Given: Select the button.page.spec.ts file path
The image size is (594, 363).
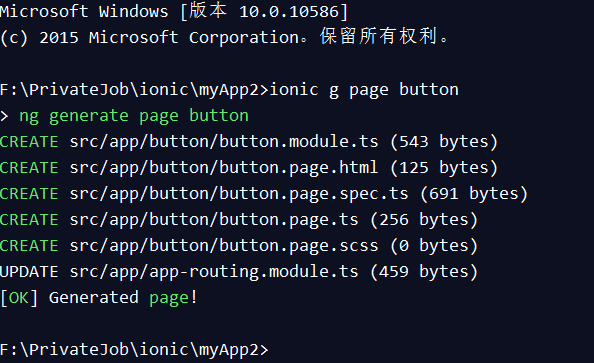Looking at the screenshot, I should click(239, 194).
